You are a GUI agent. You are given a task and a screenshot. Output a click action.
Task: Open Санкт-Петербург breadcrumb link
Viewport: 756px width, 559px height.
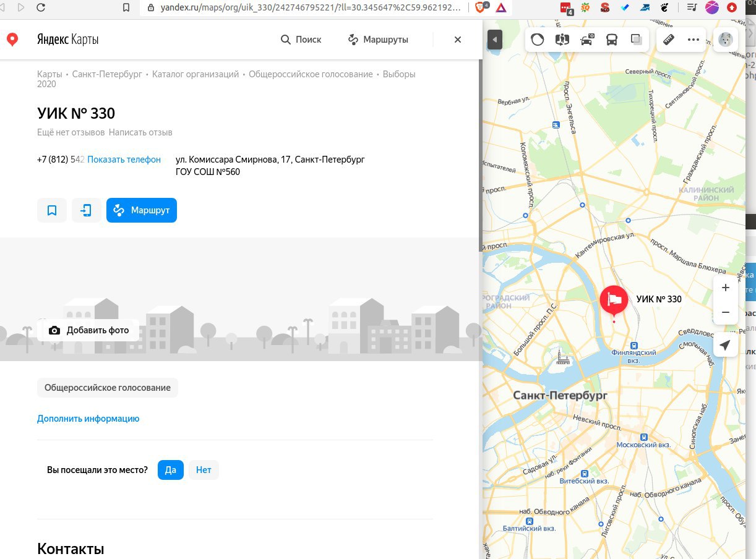107,74
